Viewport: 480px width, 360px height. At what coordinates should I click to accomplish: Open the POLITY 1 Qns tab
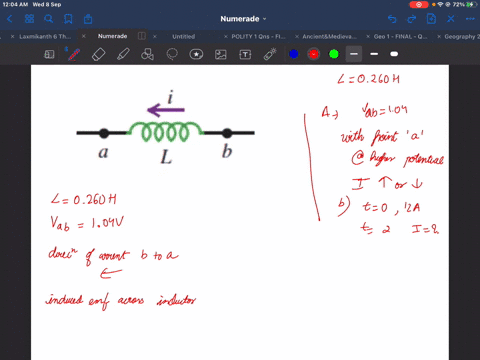[258, 36]
